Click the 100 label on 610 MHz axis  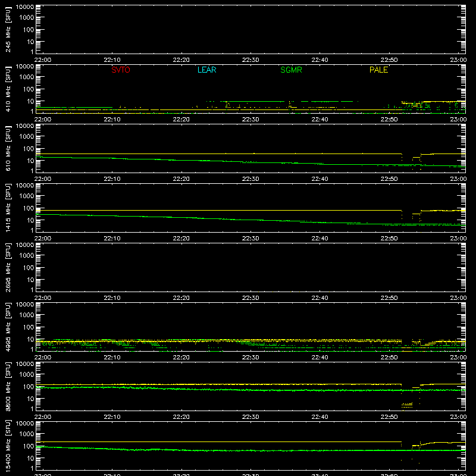click(x=29, y=149)
